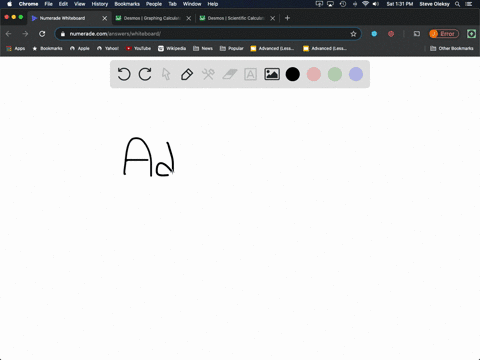Select the pointer selection tool
This screenshot has height=360, width=480.
pyautogui.click(x=166, y=74)
